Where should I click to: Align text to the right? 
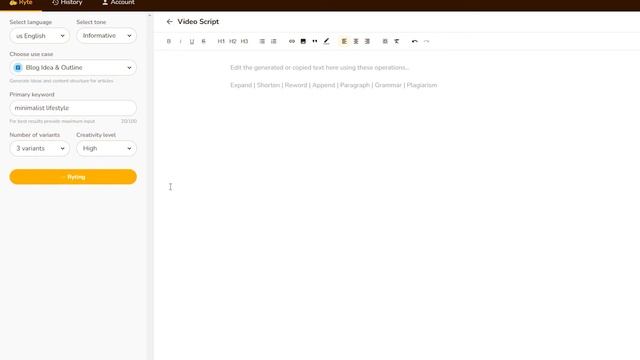[x=367, y=41]
